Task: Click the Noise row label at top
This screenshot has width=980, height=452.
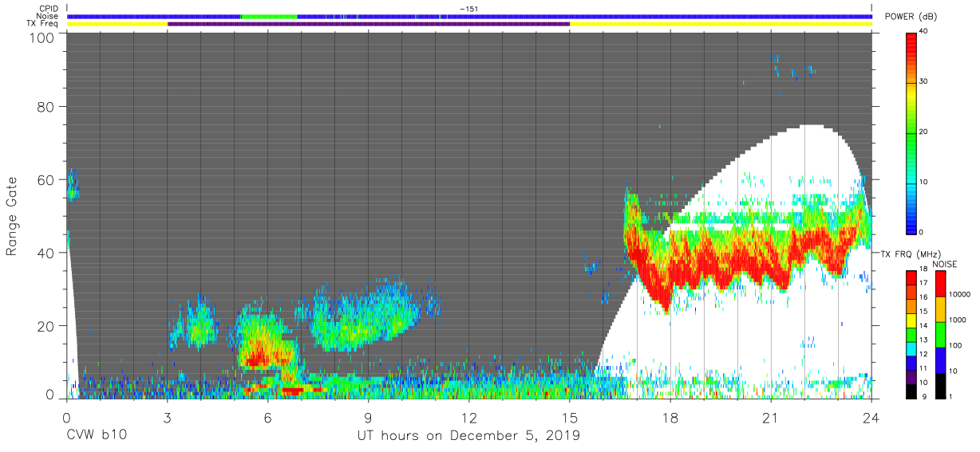Action: click(47, 16)
